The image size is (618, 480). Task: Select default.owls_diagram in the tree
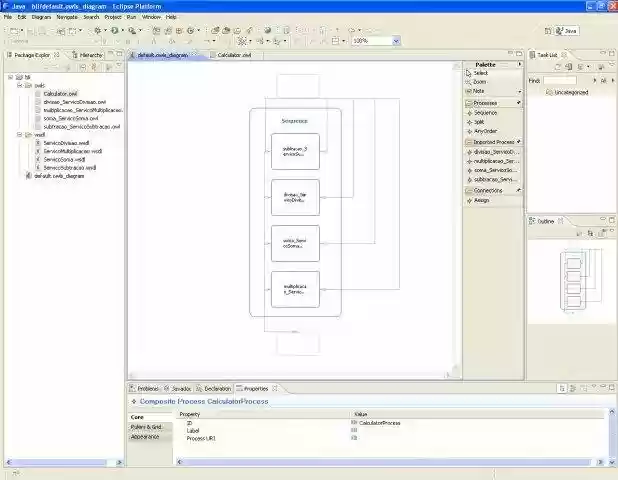coord(59,176)
